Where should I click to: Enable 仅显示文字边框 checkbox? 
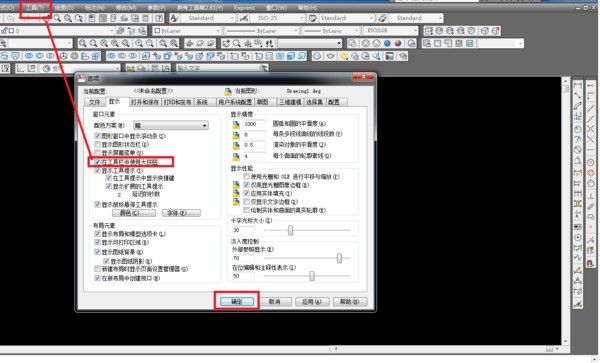(x=246, y=202)
